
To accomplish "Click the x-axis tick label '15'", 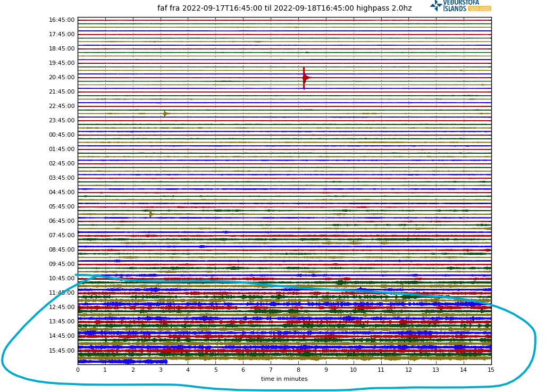I will coord(491,370).
